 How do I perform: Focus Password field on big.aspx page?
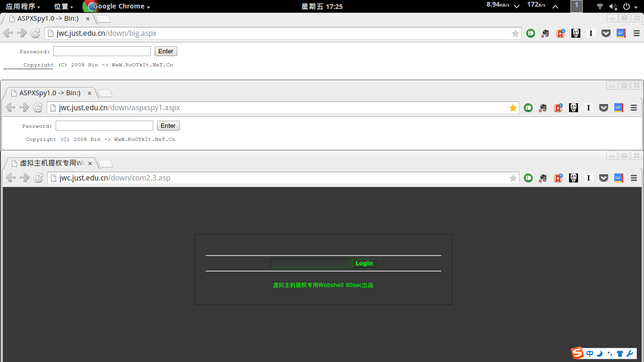102,51
